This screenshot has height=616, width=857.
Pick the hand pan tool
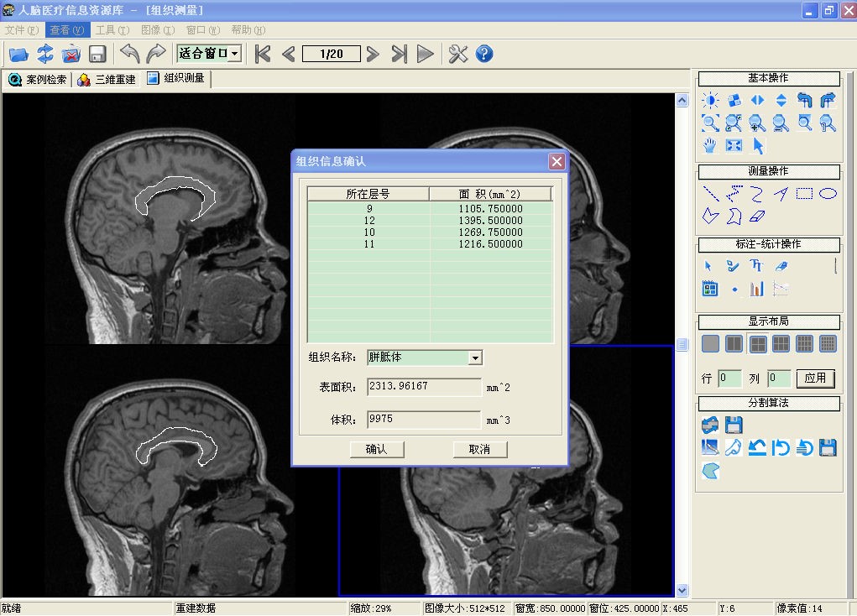710,145
